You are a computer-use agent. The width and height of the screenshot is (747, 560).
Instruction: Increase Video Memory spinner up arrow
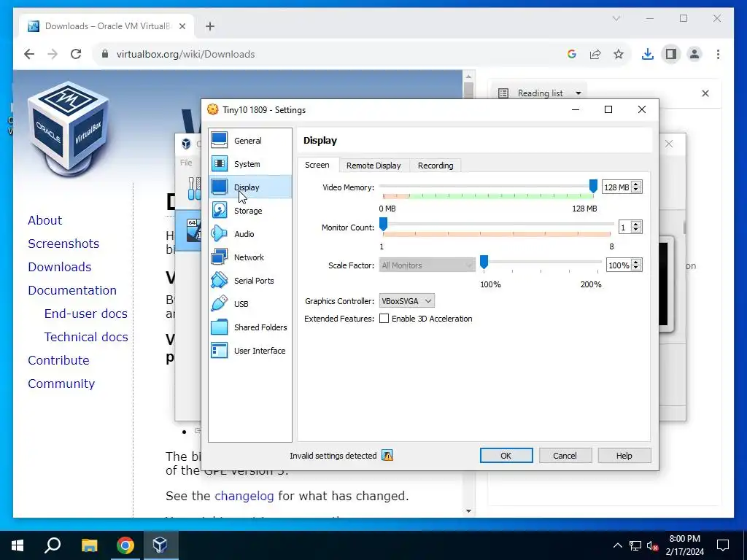coord(636,184)
